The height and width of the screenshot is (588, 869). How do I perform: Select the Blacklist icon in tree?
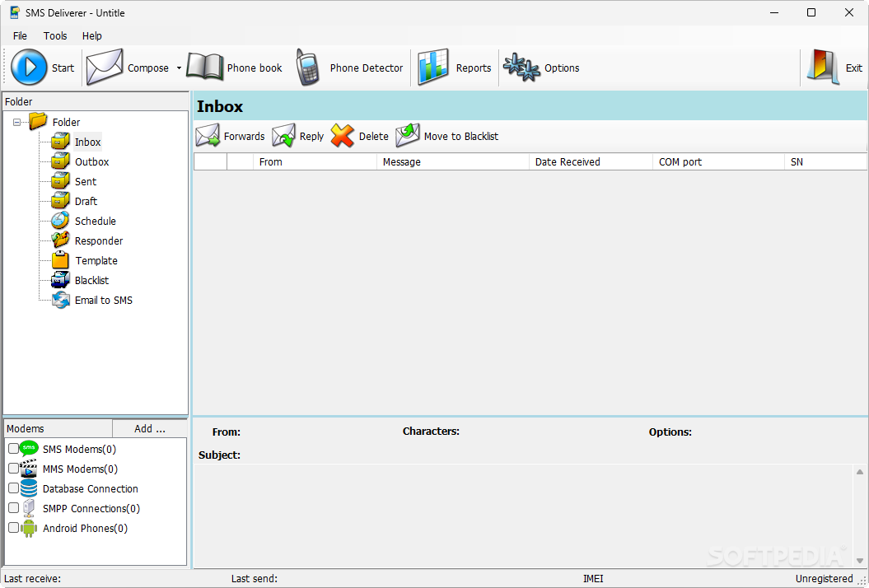click(60, 280)
